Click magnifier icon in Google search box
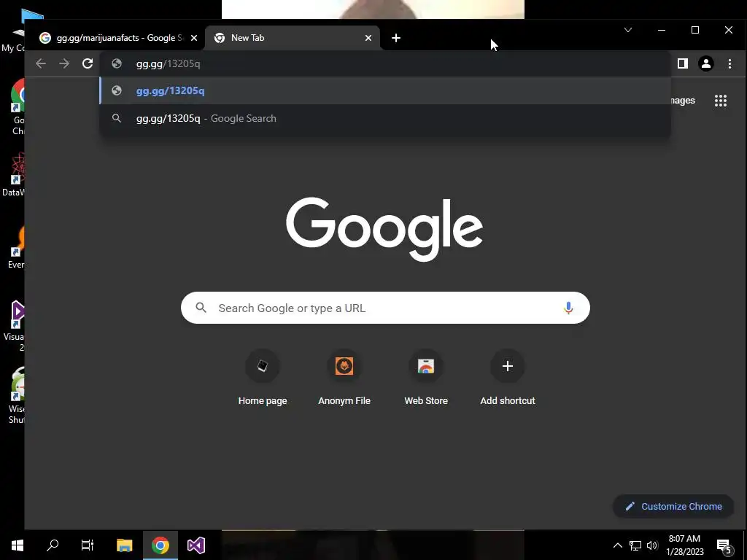 click(x=201, y=308)
